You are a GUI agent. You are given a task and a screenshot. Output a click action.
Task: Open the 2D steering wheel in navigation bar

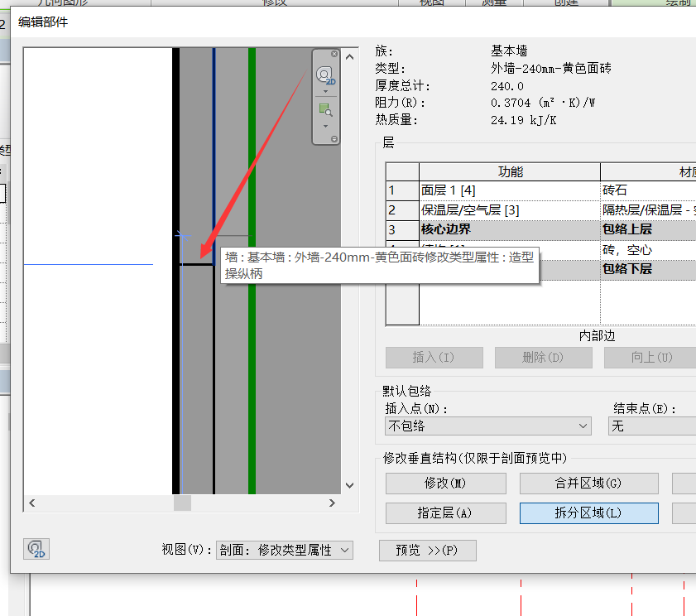pyautogui.click(x=325, y=75)
